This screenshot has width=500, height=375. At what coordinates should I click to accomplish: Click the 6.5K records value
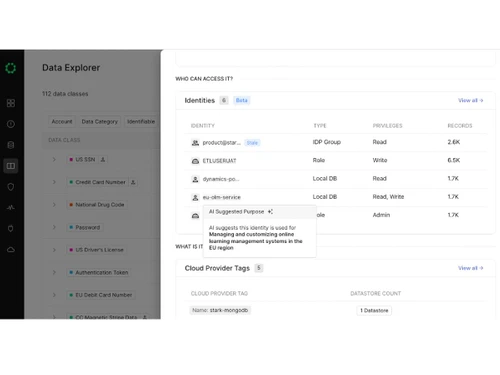453,160
